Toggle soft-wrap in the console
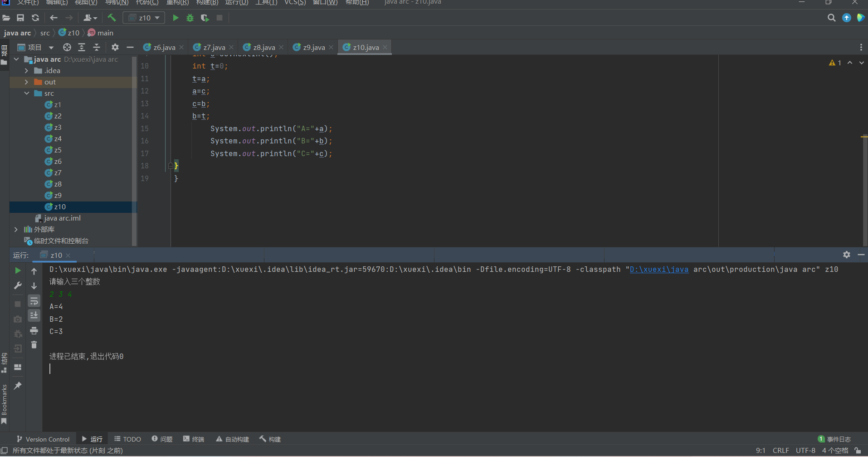The image size is (868, 457). click(34, 301)
